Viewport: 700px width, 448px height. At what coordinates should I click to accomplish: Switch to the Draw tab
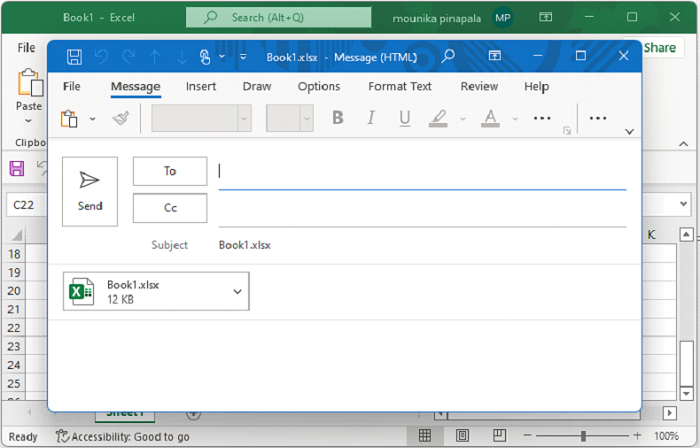pyautogui.click(x=257, y=86)
